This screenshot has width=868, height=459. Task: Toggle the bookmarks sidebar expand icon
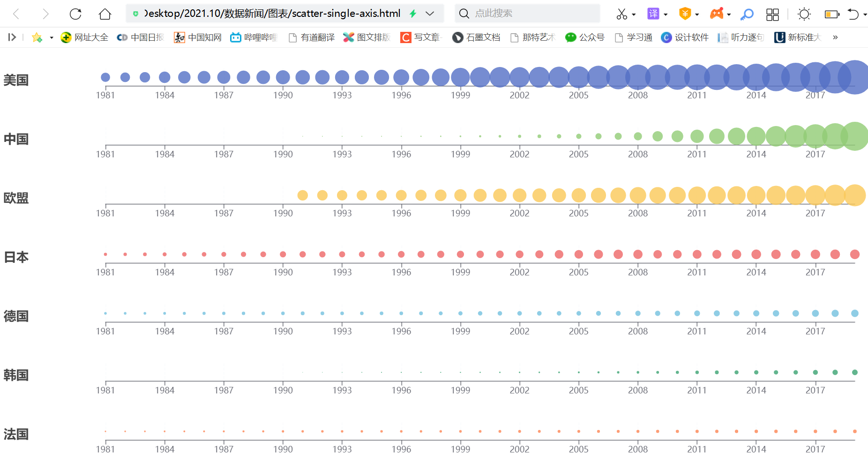tap(12, 37)
